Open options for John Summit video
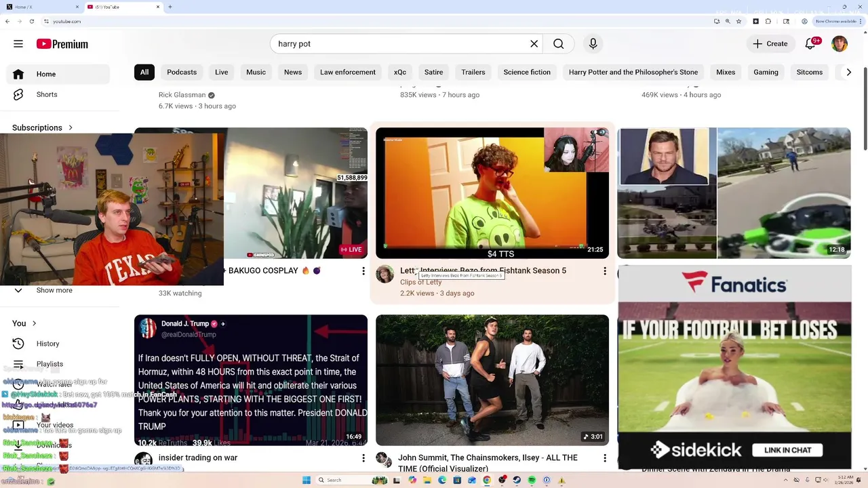Image resolution: width=868 pixels, height=488 pixels. pos(605,458)
